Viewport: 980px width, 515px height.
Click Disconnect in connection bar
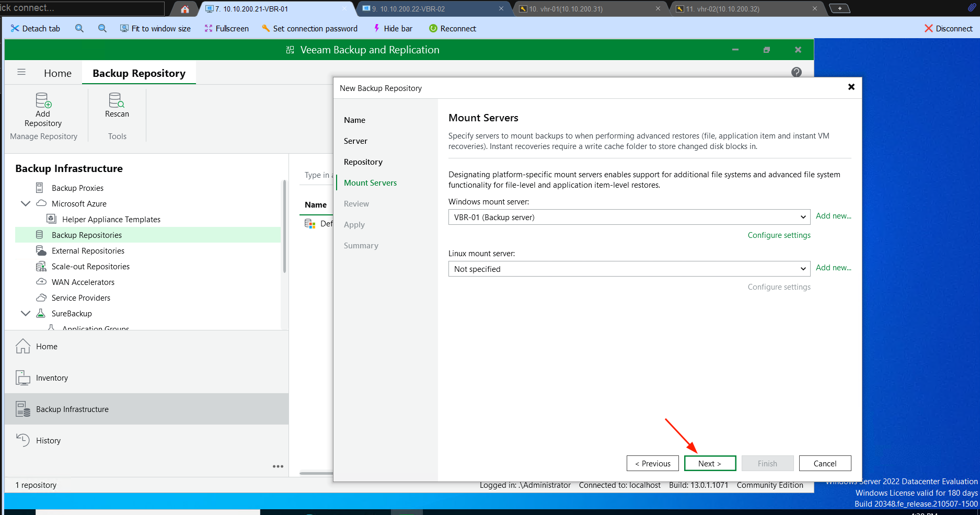coord(949,29)
